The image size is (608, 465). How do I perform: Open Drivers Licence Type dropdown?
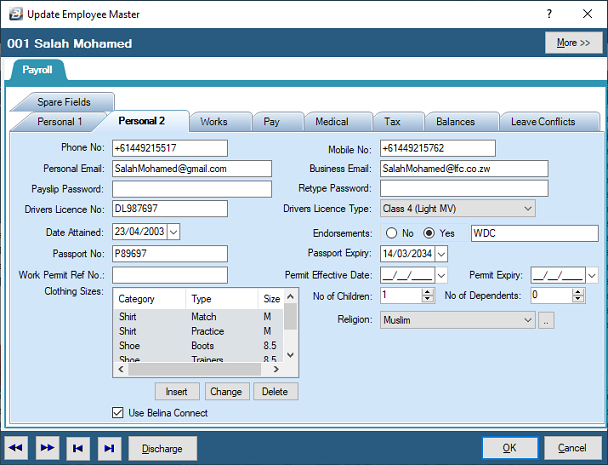coord(527,209)
